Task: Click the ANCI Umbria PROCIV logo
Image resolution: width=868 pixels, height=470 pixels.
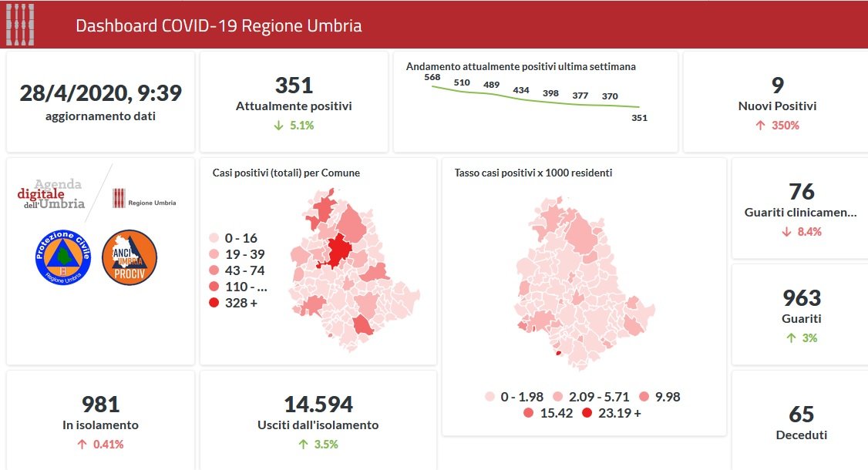Action: pyautogui.click(x=130, y=257)
